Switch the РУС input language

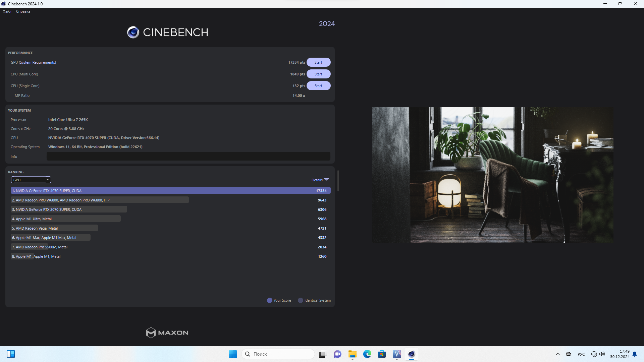tap(581, 354)
